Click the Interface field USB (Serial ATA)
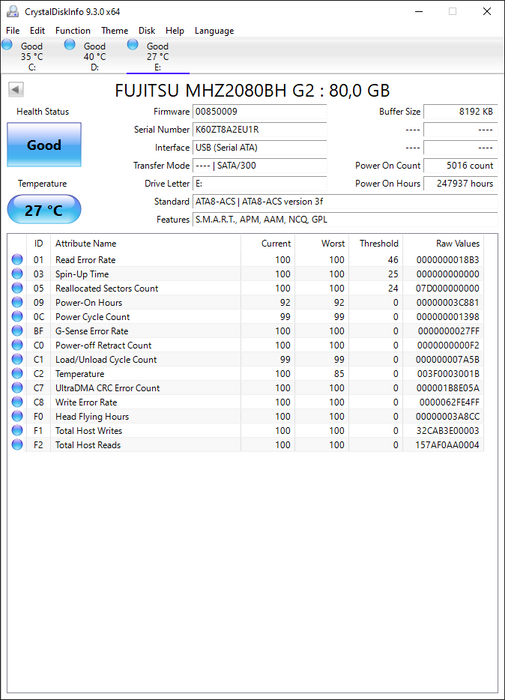505x700 pixels. click(x=259, y=147)
